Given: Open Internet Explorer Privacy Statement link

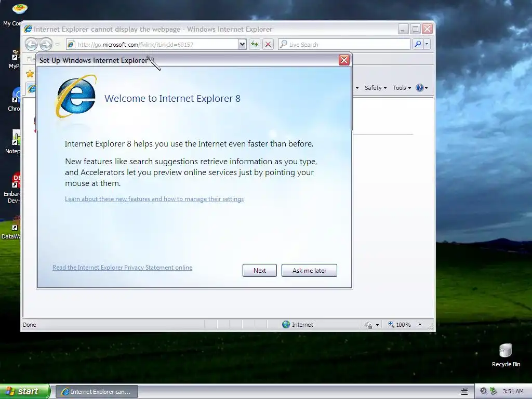Looking at the screenshot, I should pyautogui.click(x=122, y=268).
